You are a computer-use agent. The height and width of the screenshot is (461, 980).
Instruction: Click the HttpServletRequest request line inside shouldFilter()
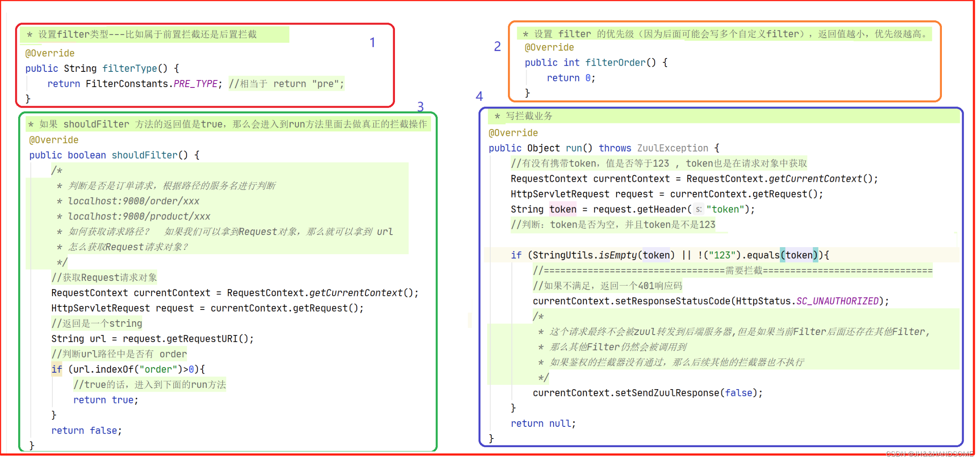point(207,308)
